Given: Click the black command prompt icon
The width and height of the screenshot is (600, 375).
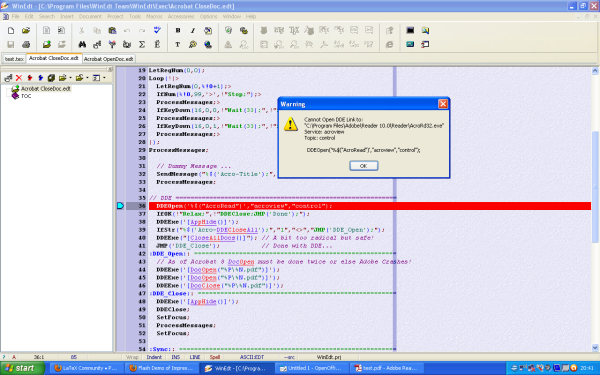Looking at the screenshot, I should click(410, 30).
